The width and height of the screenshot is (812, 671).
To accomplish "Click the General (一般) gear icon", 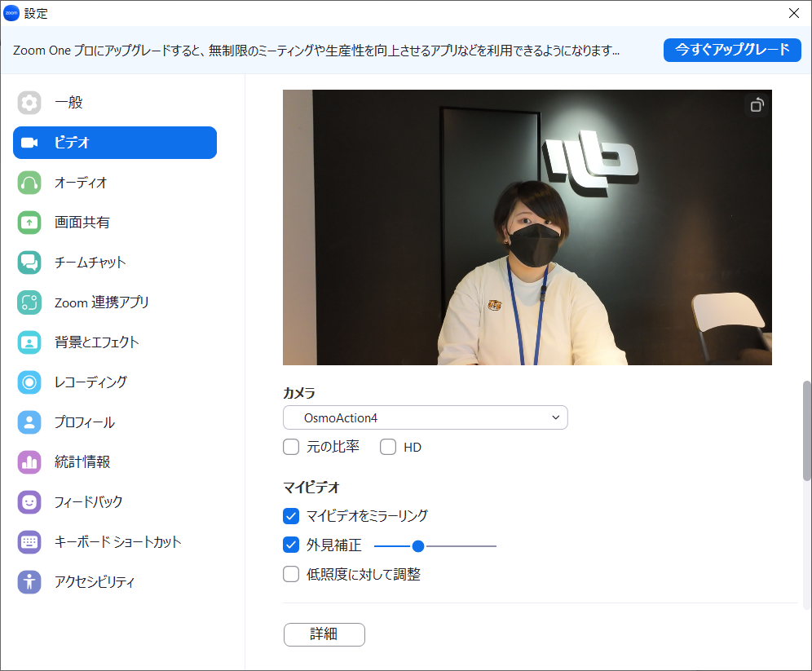I will 29,103.
